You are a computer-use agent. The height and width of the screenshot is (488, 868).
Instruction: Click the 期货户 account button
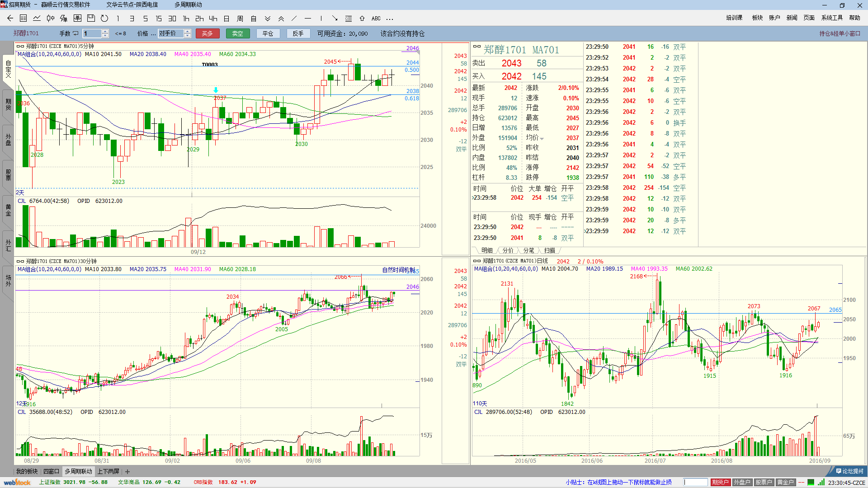tap(720, 482)
